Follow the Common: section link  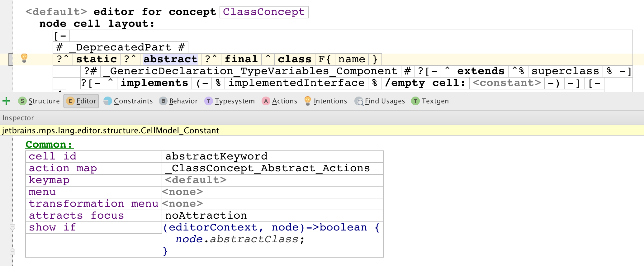click(x=49, y=145)
